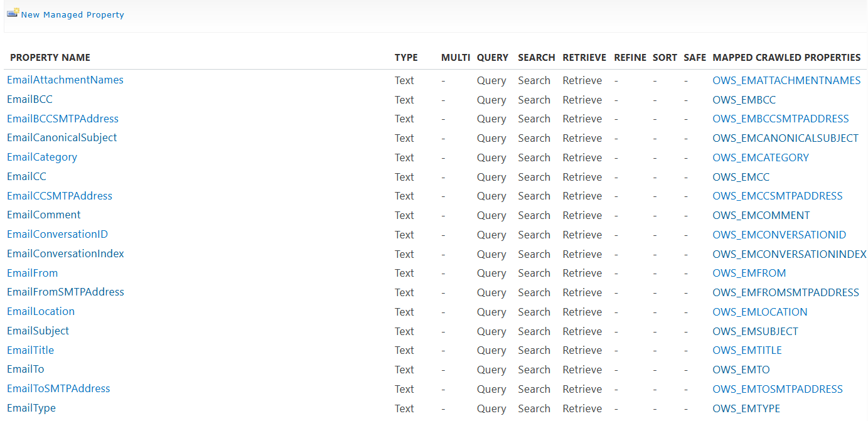Select OWS_EMCONVERSATIONINDEX crawled property
Viewport: 868px width, 421px height.
point(789,254)
